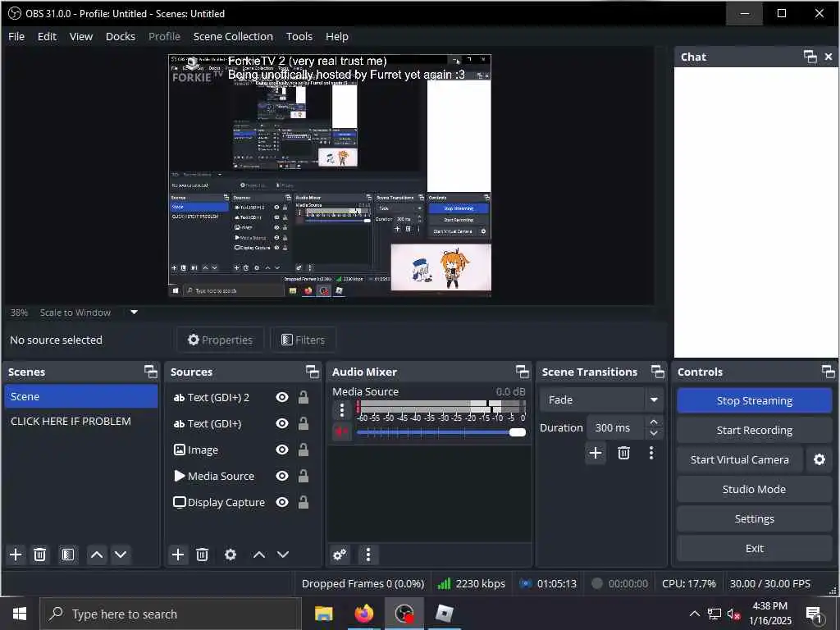
Task: Move source up in the Sources list
Action: tap(259, 555)
